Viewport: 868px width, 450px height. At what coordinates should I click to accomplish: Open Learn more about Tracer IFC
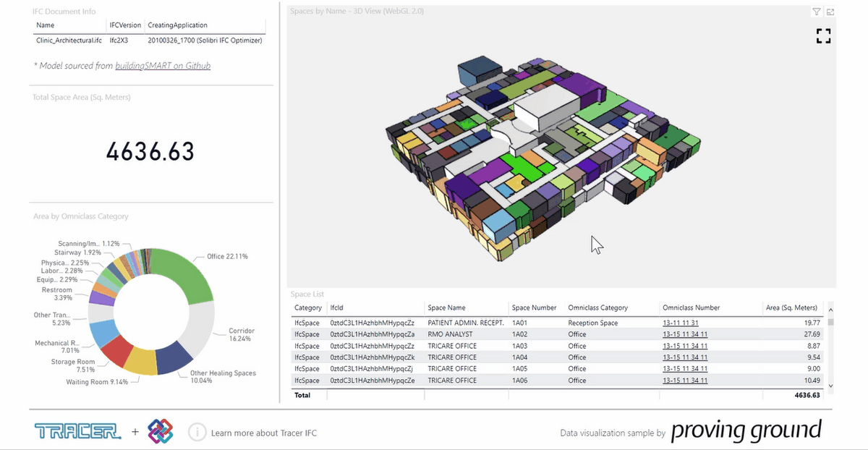click(264, 433)
